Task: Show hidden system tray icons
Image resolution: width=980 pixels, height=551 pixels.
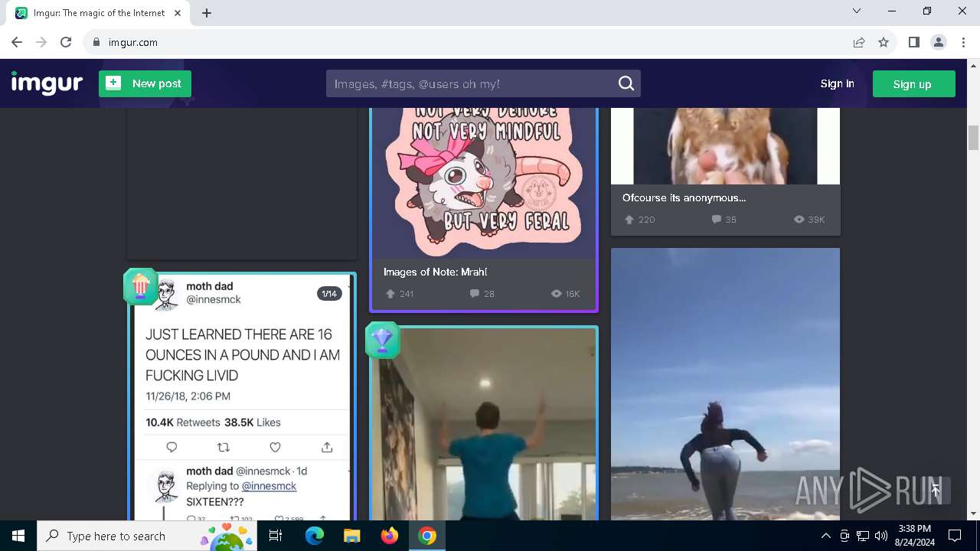Action: pyautogui.click(x=825, y=536)
